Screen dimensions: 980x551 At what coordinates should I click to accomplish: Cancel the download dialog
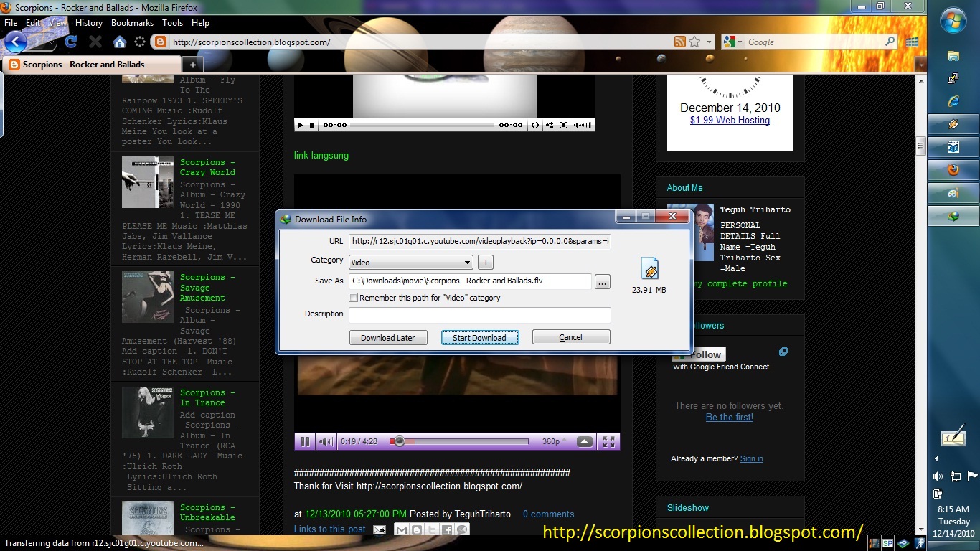(570, 337)
